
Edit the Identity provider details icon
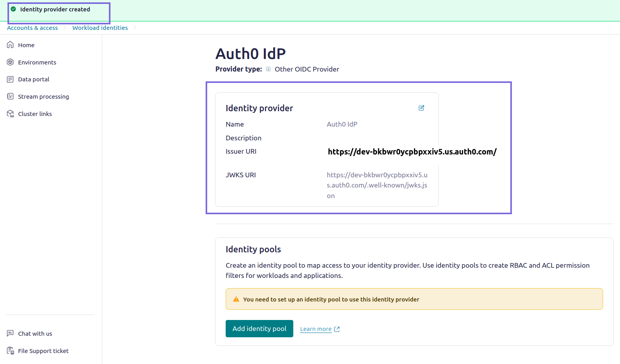[421, 108]
